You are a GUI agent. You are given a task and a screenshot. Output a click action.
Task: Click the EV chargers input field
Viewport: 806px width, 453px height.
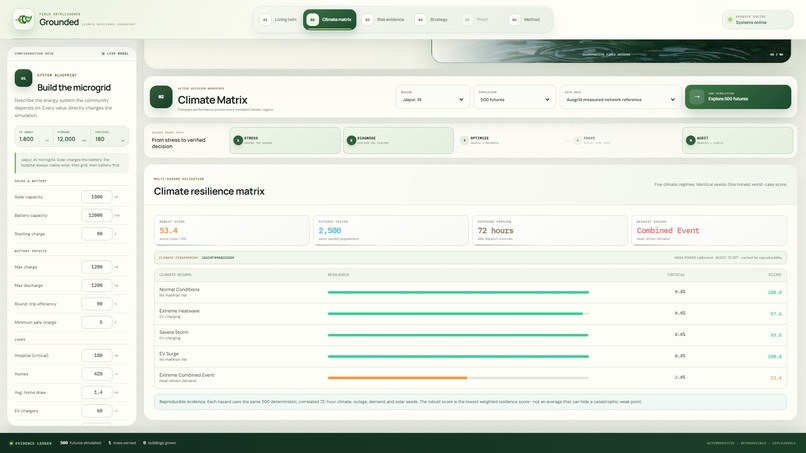pos(97,411)
